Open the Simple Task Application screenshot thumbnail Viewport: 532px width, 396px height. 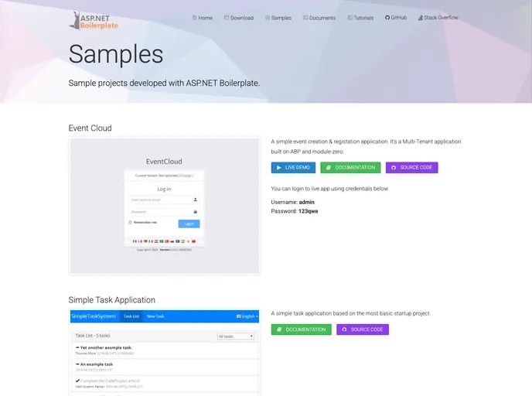click(165, 352)
